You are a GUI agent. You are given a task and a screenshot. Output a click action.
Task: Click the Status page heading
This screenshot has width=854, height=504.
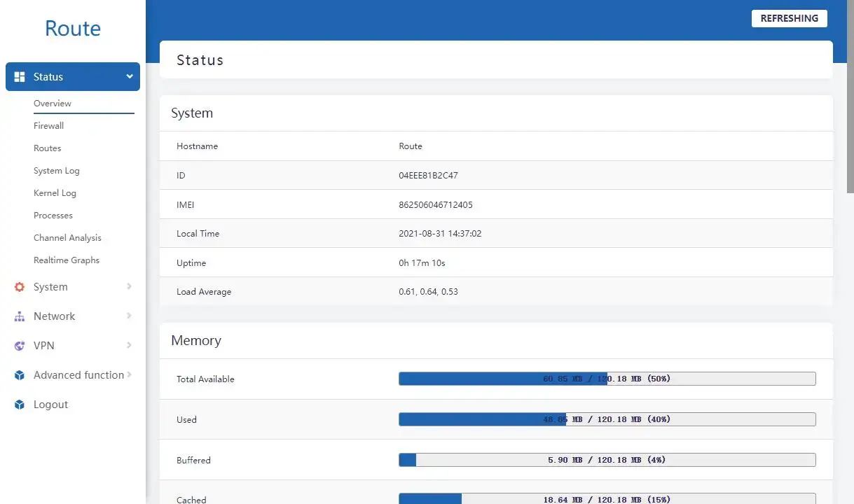tap(200, 60)
